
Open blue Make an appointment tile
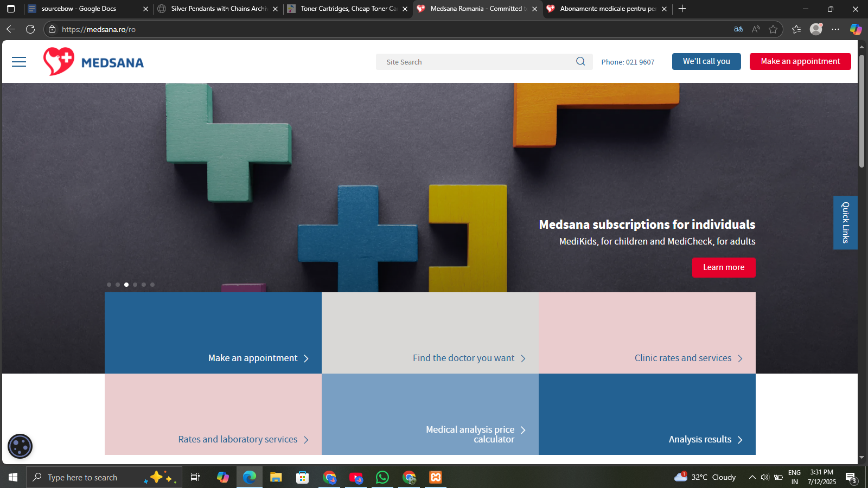pyautogui.click(x=213, y=333)
